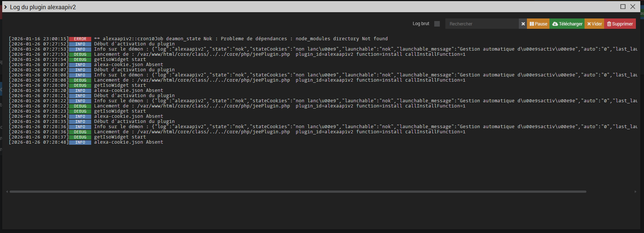Click the getIsoWidget start line at 07:28:09
The height and width of the screenshot is (233, 644).
120,85
